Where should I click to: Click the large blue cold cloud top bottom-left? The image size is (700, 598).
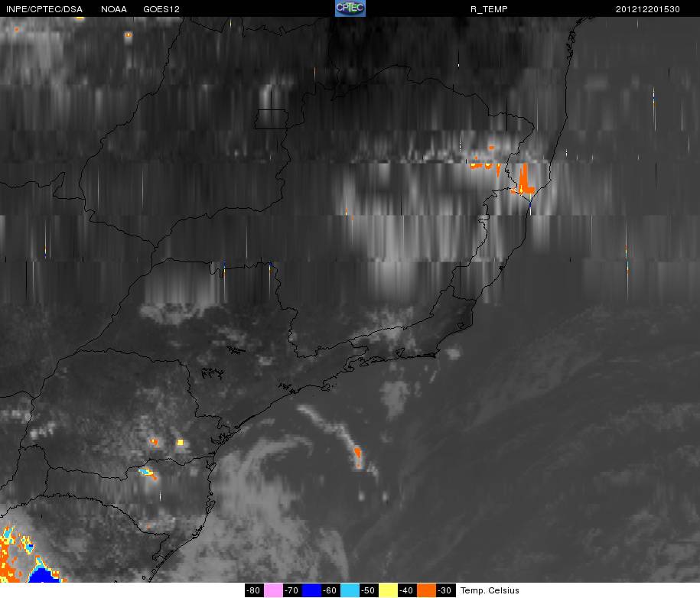click(43, 575)
